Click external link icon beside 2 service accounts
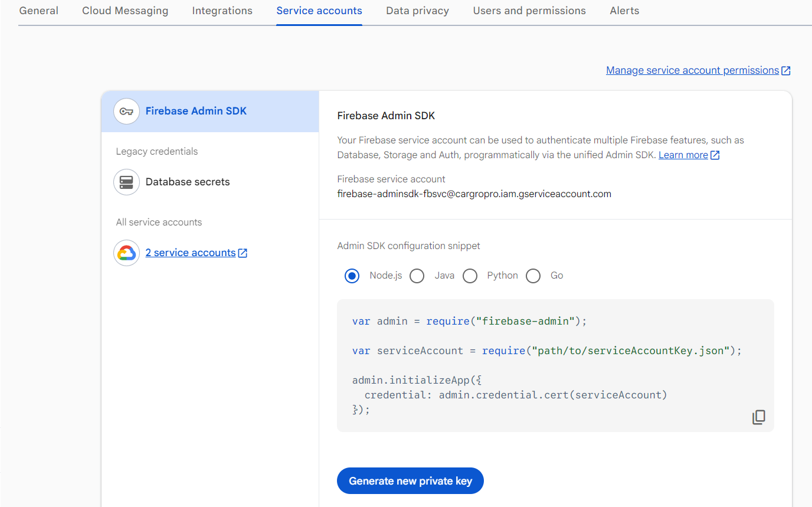812x507 pixels. [243, 253]
